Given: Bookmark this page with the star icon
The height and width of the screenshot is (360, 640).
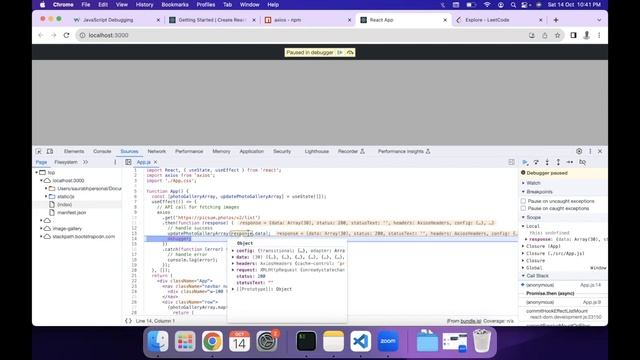Looking at the screenshot, I should [557, 36].
